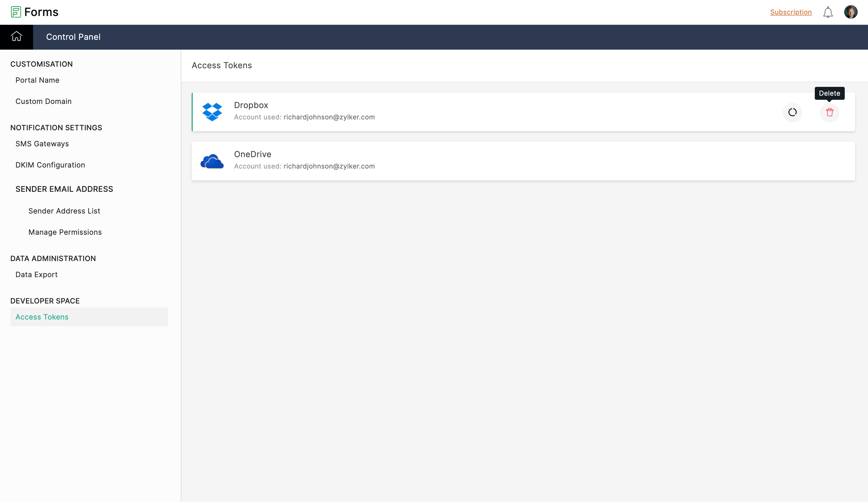Viewport: 868px width, 502px height.
Task: Click the refresh/reconnect icon for Dropbox
Action: coord(792,112)
